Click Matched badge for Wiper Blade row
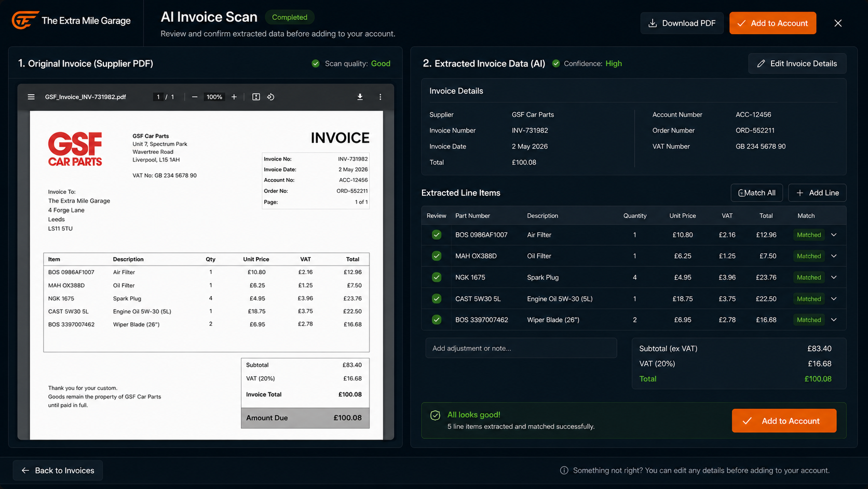Screen dimensions: 868x489 (809, 320)
